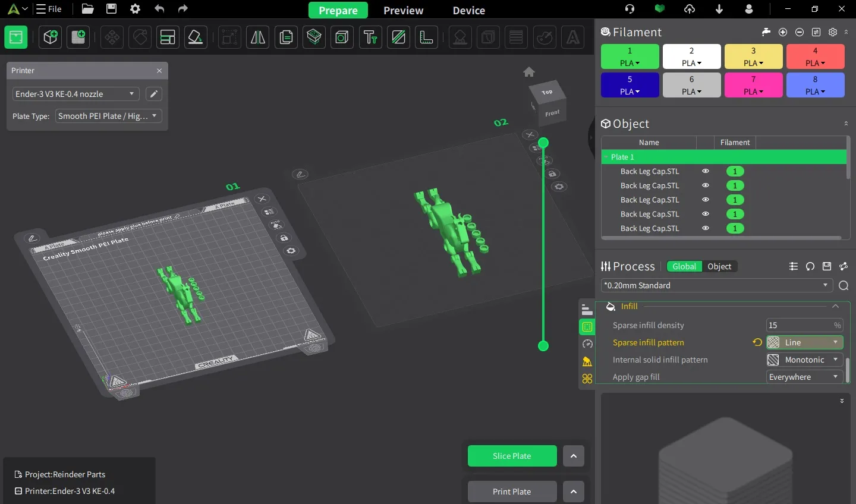The height and width of the screenshot is (504, 856).
Task: Click the edit printer pencil icon
Action: [x=153, y=94]
